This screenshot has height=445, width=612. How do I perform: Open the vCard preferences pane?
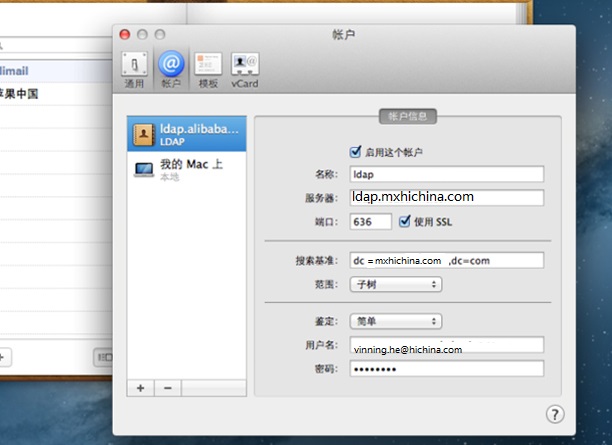coord(245,69)
